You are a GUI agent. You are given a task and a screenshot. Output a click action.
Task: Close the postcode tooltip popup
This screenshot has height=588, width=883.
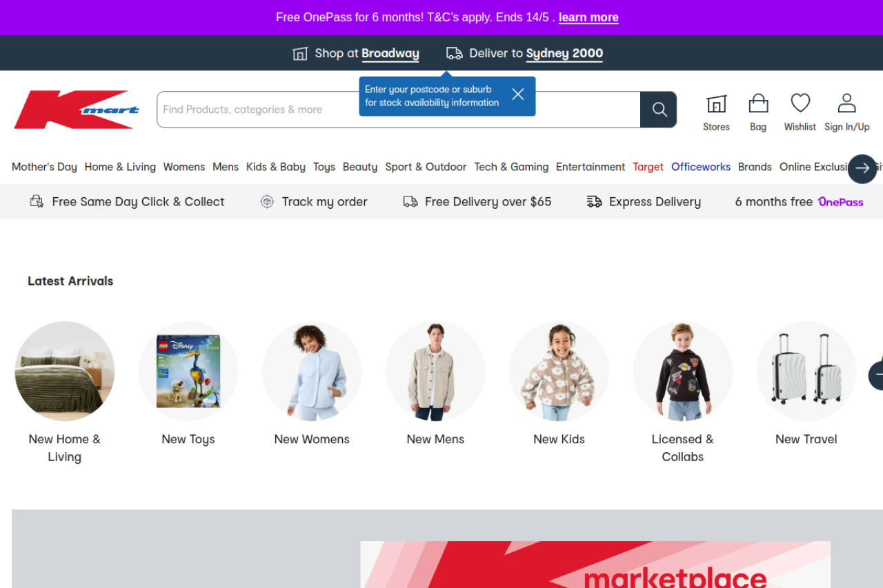(518, 95)
